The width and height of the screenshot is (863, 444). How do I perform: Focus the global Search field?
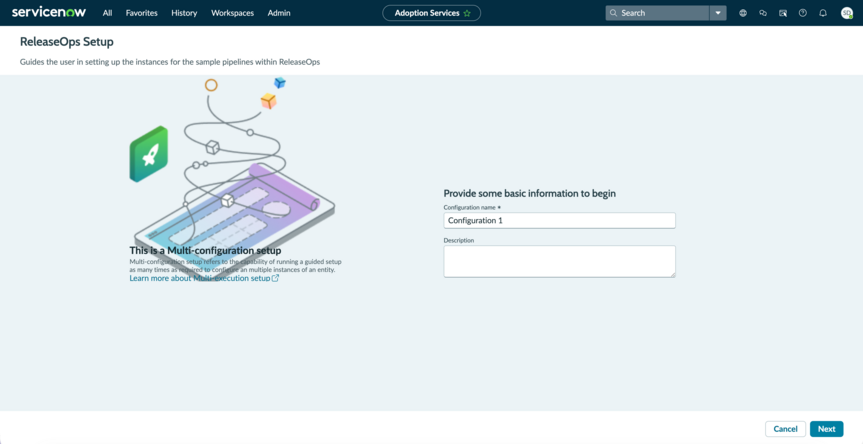click(657, 13)
